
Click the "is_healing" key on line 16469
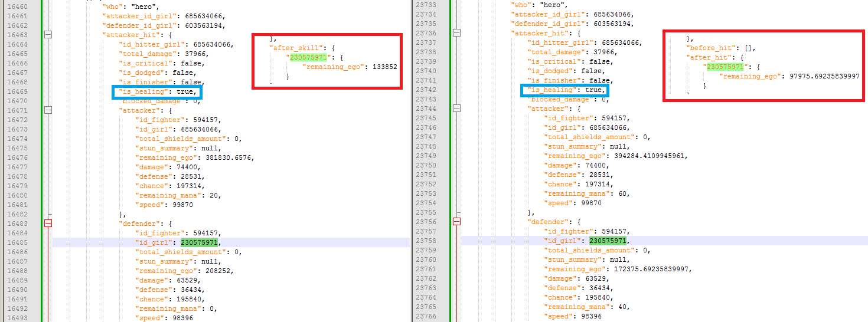coord(143,91)
